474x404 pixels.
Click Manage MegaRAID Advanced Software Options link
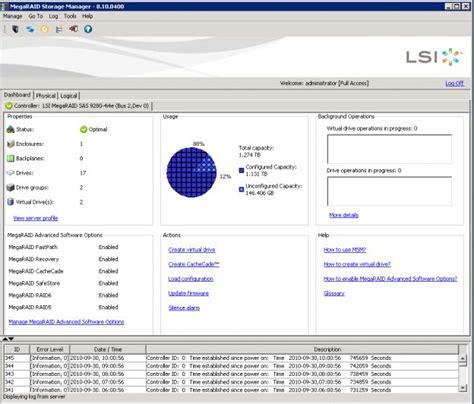point(66,322)
